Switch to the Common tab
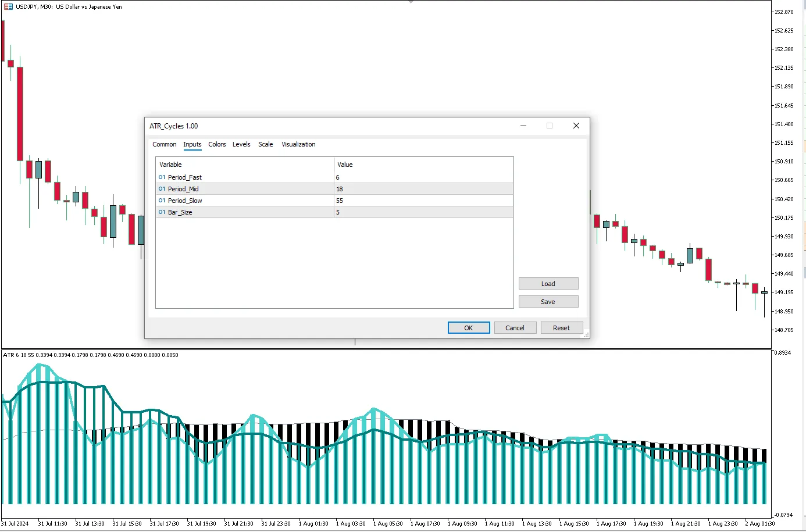806x532 pixels. [x=164, y=144]
